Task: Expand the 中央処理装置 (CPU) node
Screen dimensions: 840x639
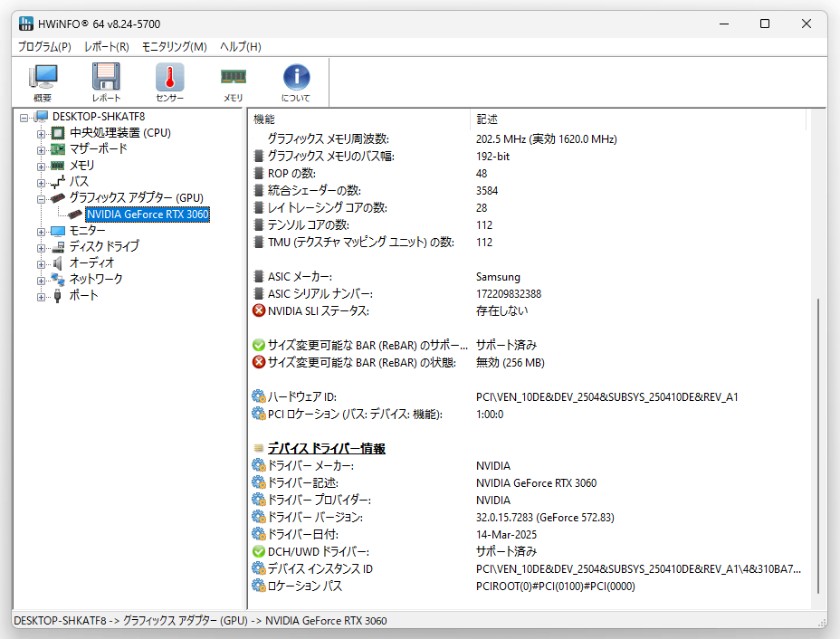Action: [x=41, y=133]
